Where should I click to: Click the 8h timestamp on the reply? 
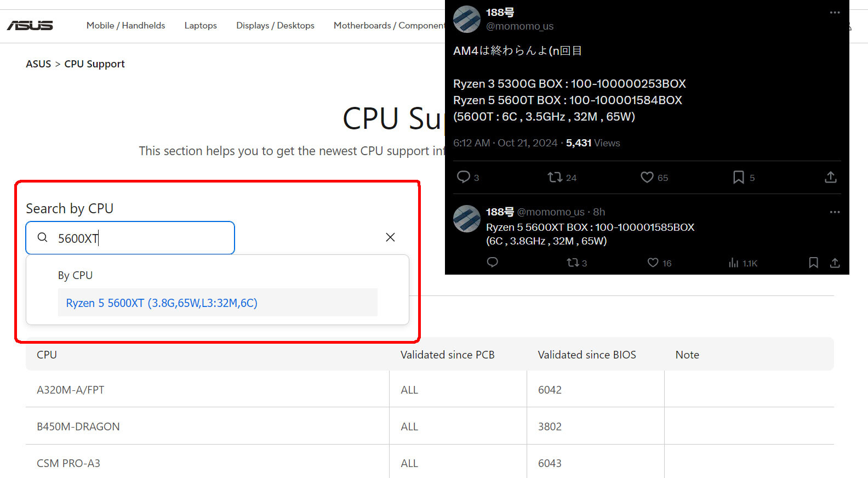tap(599, 212)
